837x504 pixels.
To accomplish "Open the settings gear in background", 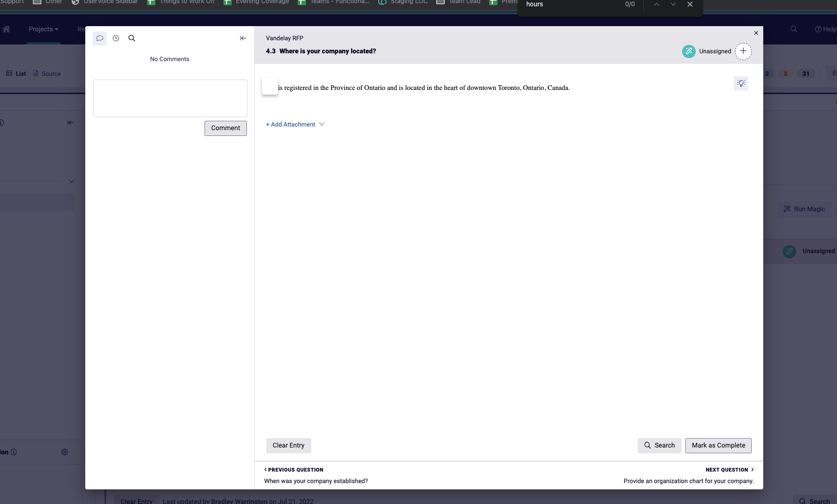I will (64, 452).
